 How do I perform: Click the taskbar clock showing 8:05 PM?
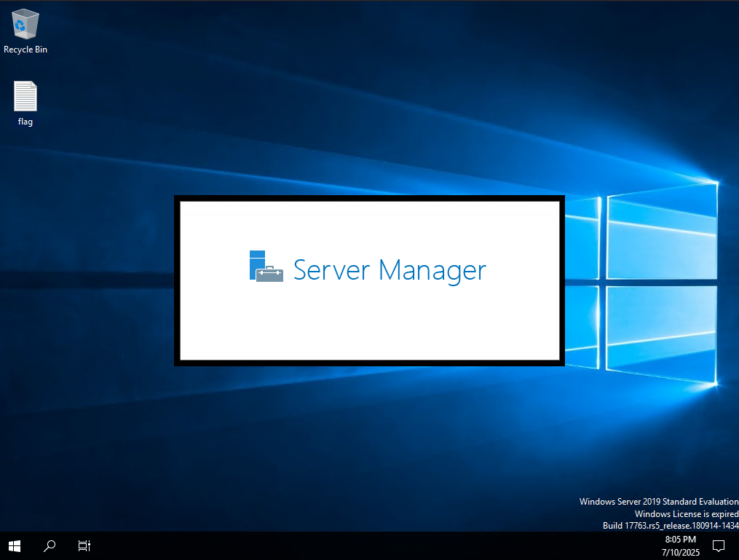[x=680, y=540]
